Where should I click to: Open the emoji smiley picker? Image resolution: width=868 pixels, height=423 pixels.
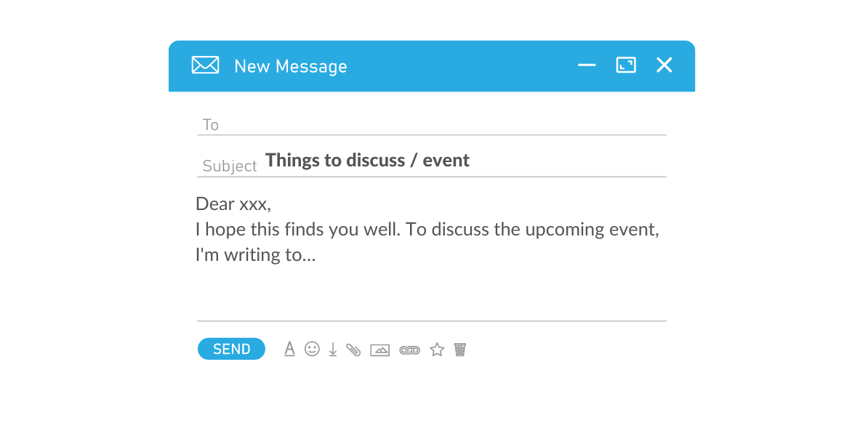click(x=312, y=350)
